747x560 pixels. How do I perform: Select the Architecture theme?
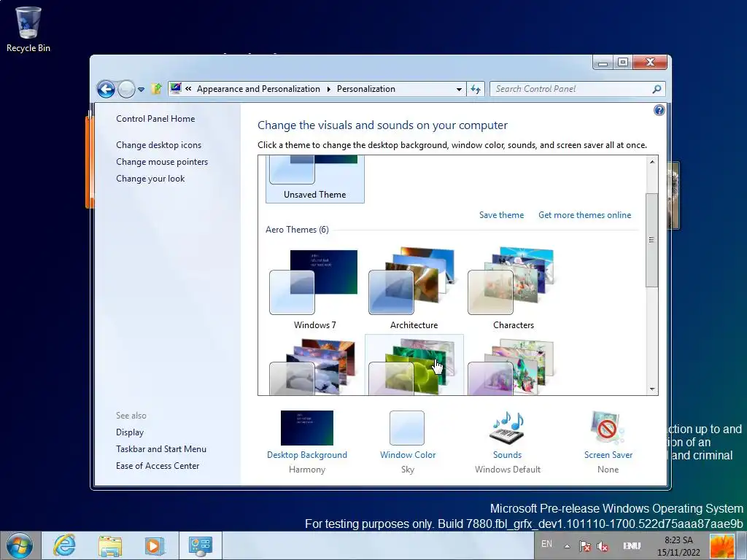click(x=414, y=288)
